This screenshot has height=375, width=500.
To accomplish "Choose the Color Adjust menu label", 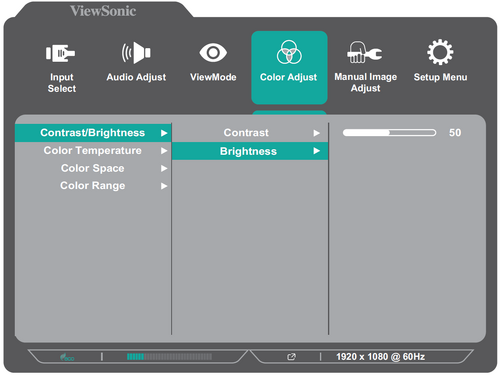I will point(288,77).
